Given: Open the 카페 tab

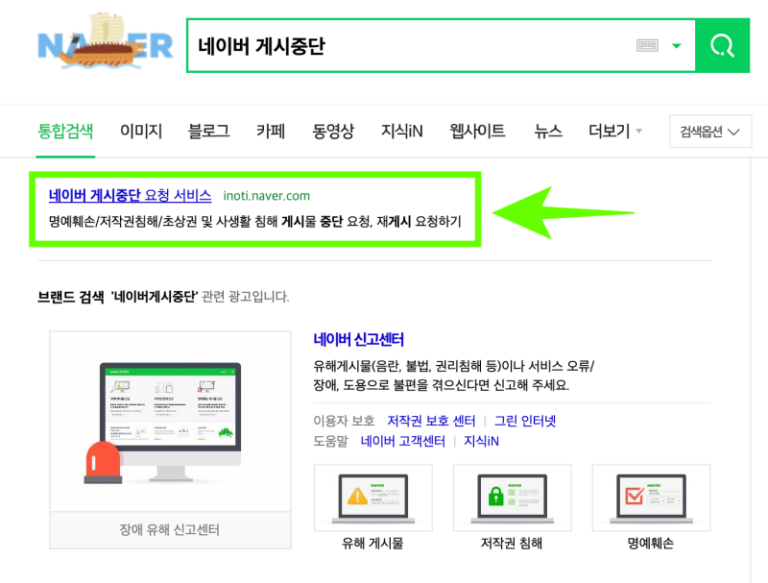Looking at the screenshot, I should pos(270,131).
